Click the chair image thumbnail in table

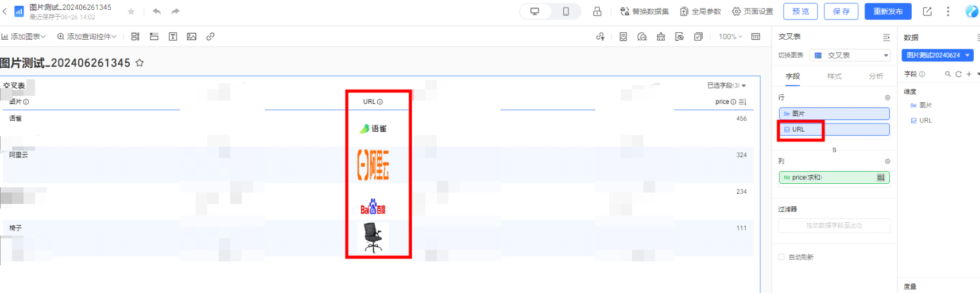pos(373,238)
